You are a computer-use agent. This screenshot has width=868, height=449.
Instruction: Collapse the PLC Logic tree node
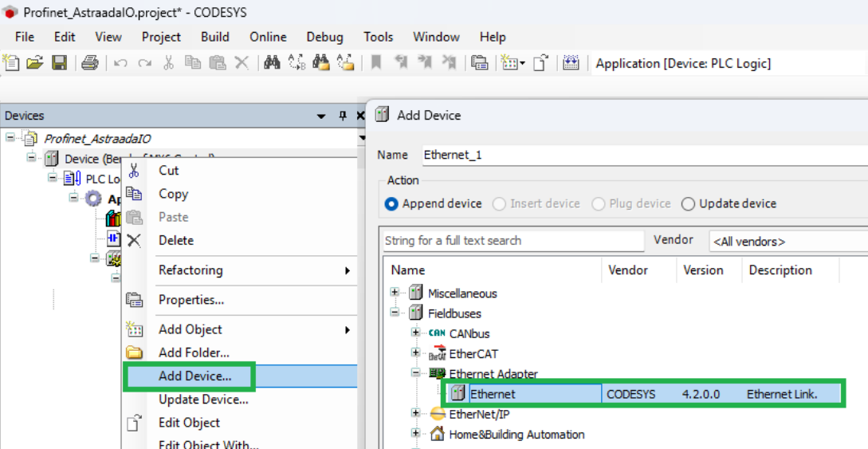(53, 178)
